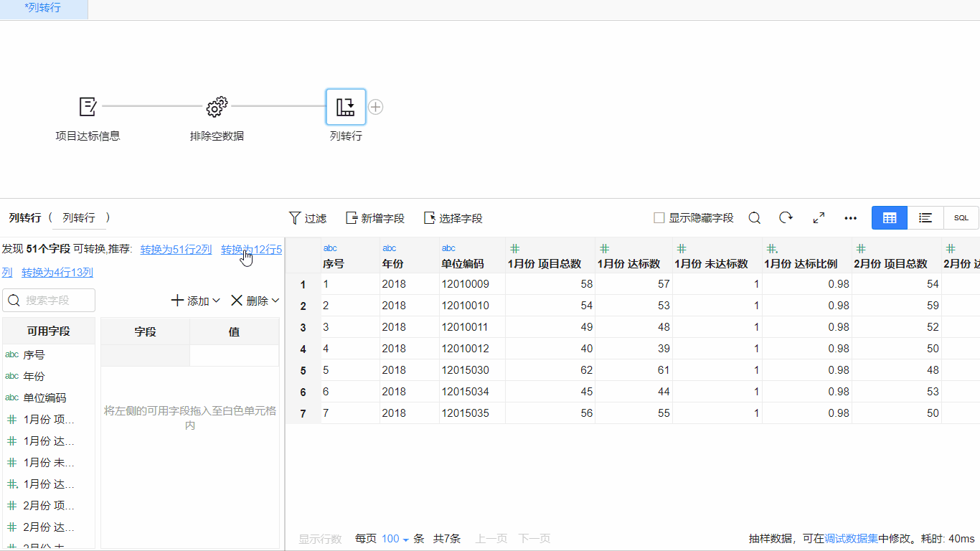The height and width of the screenshot is (551, 980).
Task: Open the search icon in the toolbar
Action: pos(755,218)
